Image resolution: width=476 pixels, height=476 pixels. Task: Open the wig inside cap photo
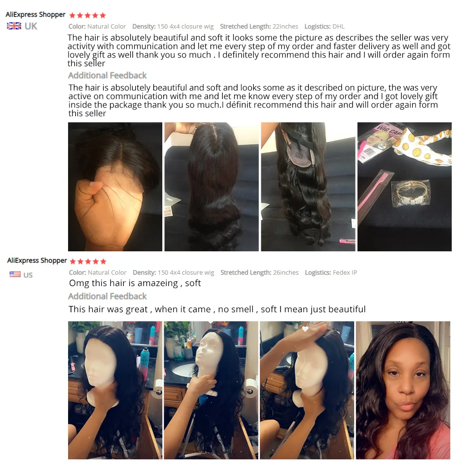click(x=308, y=187)
